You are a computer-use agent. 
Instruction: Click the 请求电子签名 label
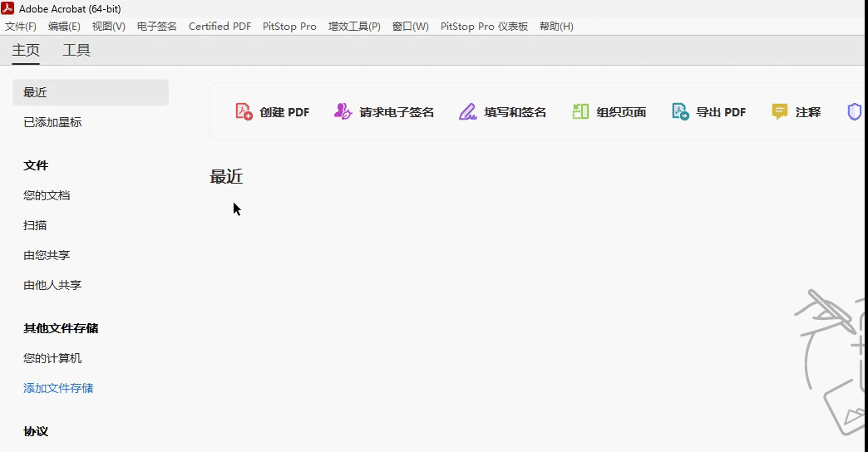coord(397,112)
